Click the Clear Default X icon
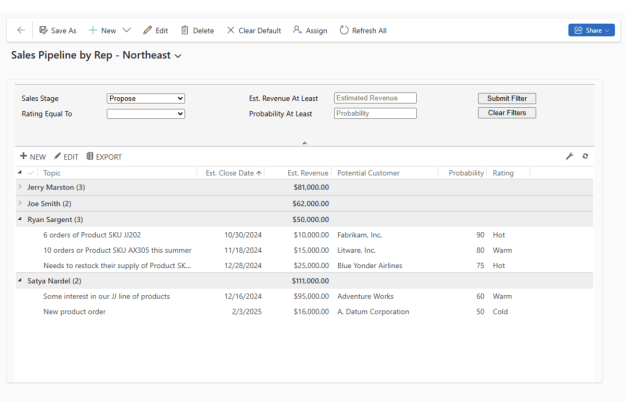Viewport: 625px width, 414px height. tap(230, 30)
